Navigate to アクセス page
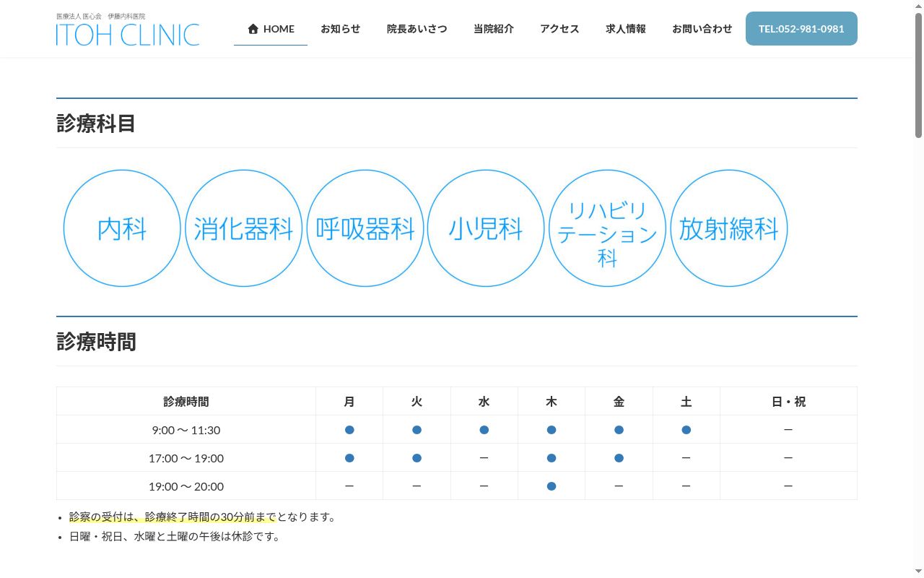Screen dimensions: 924x578 [x=559, y=29]
